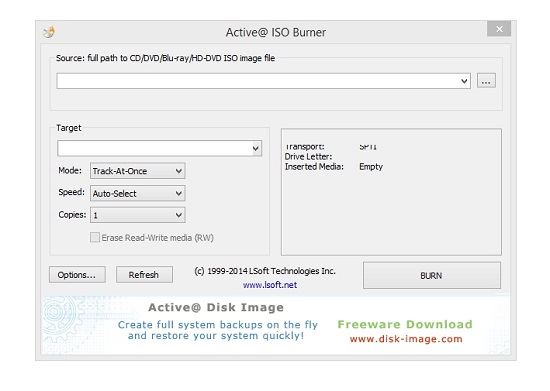550x391 pixels.
Task: Click the 'Transport:' label in drive info
Action: 304,147
